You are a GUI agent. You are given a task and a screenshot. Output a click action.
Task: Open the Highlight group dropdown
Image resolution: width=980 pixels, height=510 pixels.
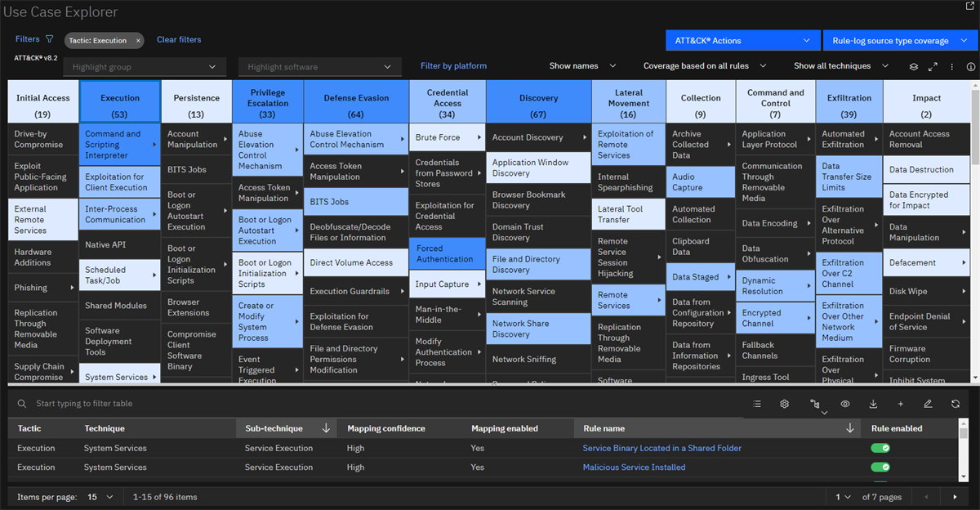pos(145,66)
